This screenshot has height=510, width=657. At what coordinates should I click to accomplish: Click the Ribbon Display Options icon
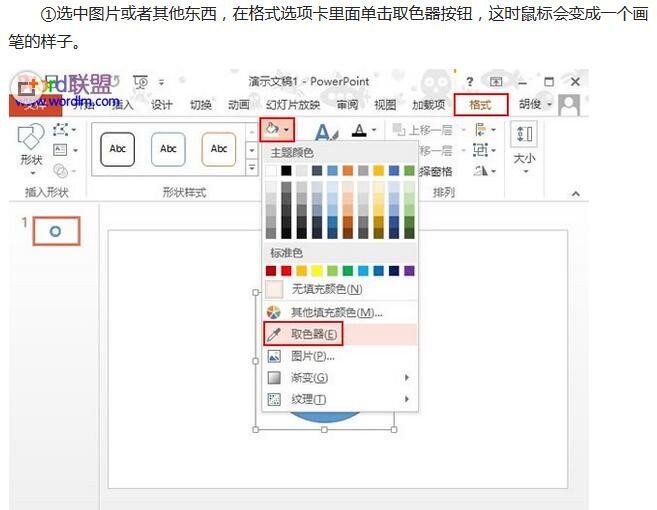(x=496, y=82)
